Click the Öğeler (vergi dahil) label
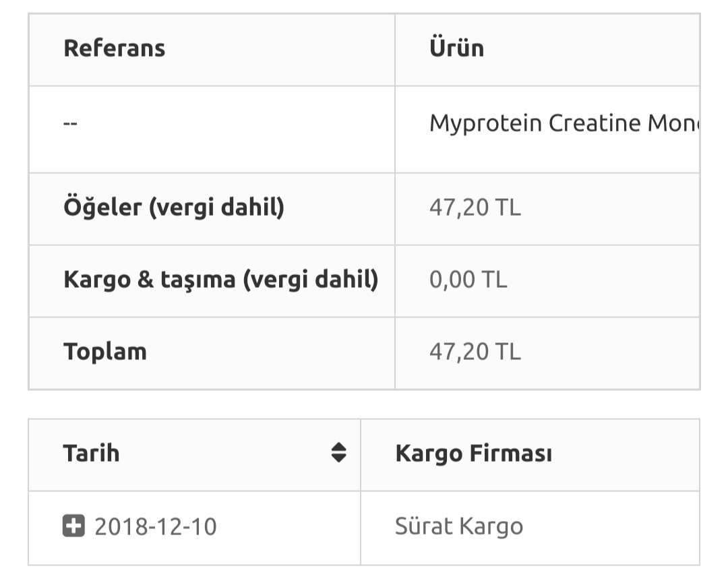Screen dimensions: 728x585 [x=174, y=208]
